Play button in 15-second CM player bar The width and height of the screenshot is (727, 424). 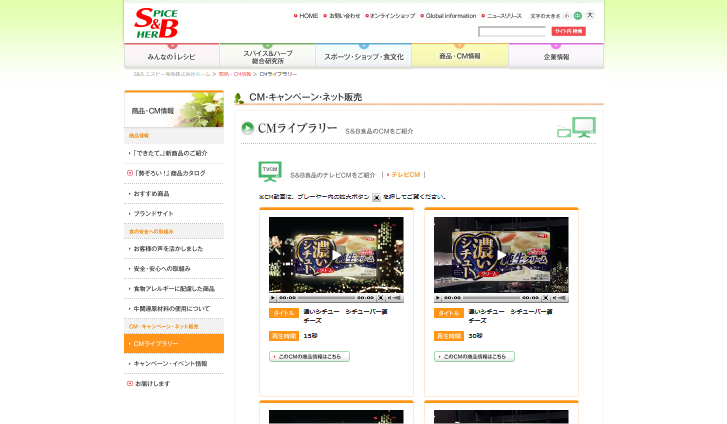point(273,298)
